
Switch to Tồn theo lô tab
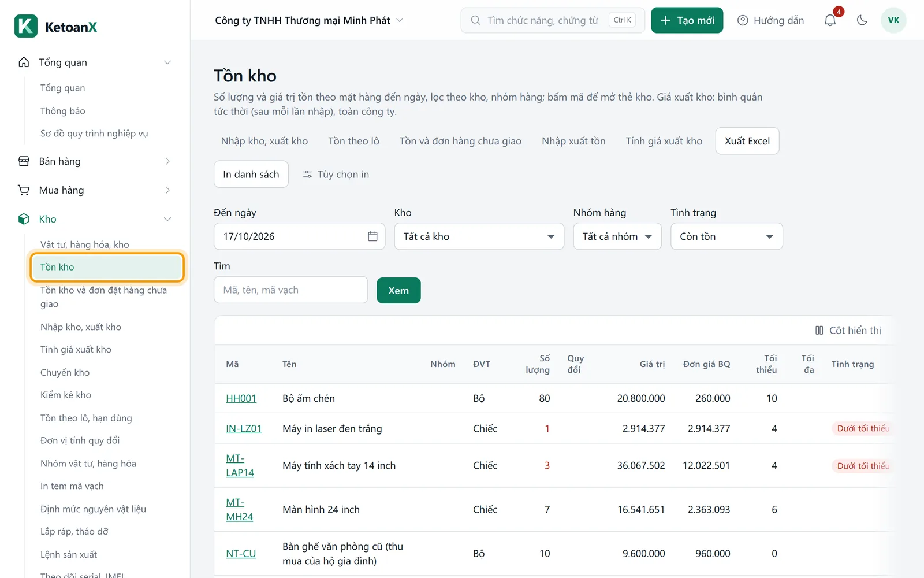[353, 141]
